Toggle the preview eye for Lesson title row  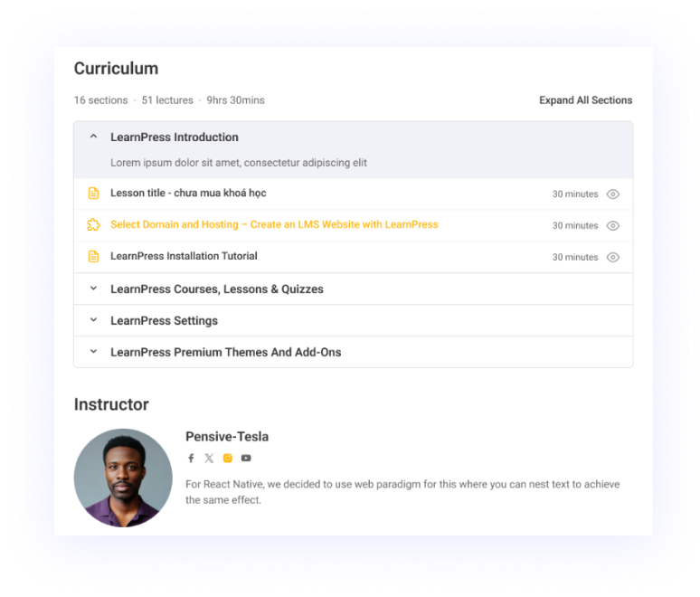pos(613,194)
